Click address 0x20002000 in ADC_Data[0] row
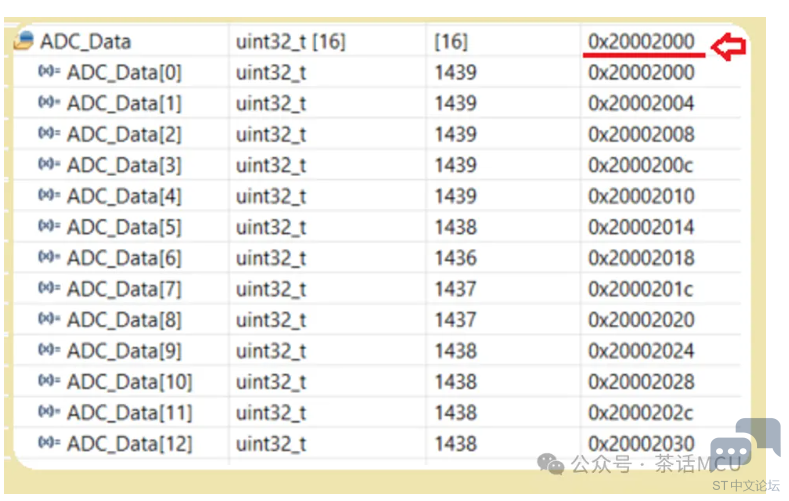 point(641,72)
